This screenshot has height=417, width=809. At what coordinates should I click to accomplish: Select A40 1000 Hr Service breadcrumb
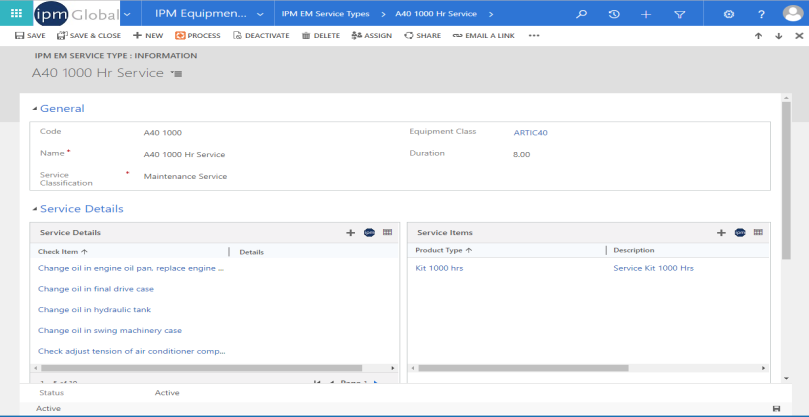436,14
